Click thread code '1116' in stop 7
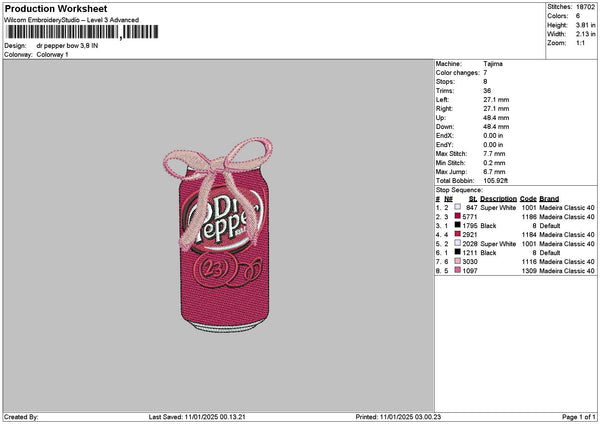 529,262
